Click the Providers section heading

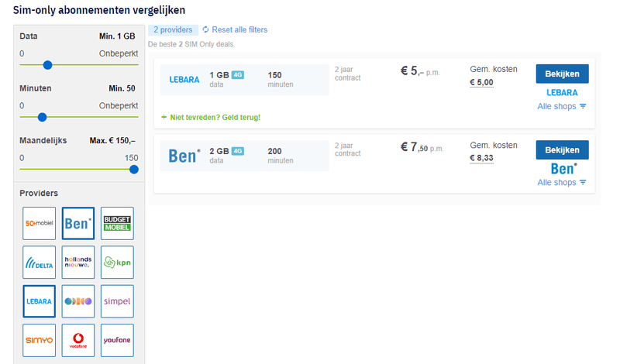tap(39, 194)
